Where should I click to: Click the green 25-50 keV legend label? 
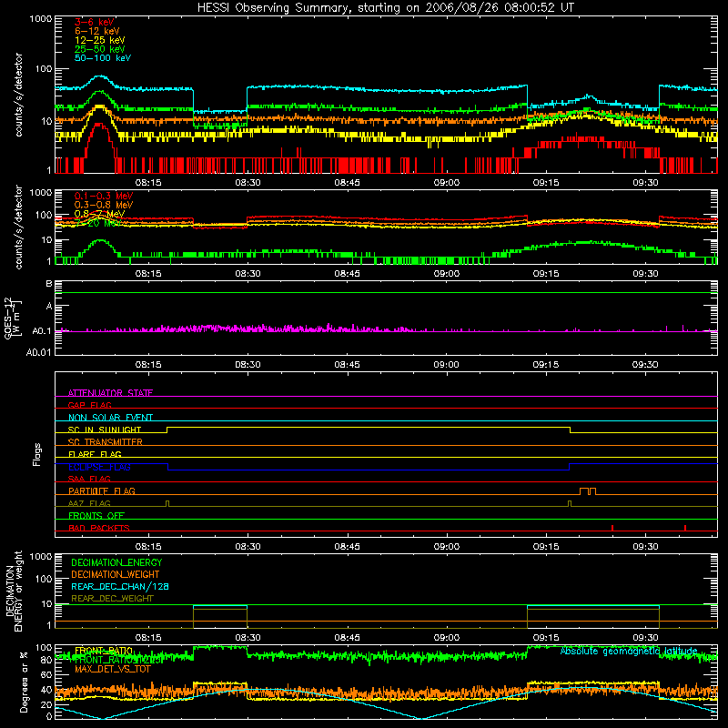100,49
